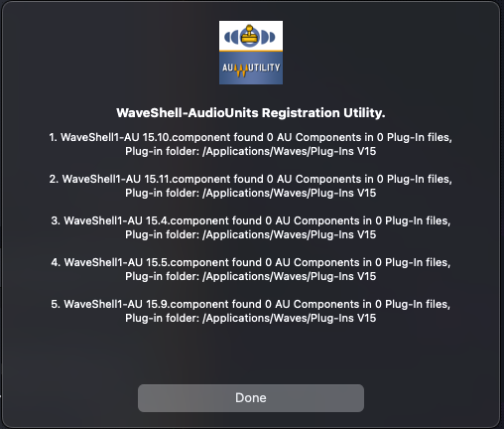Select the WaveShell1-AU 15.9.component result line
Viewport: 504px width, 429px height.
click(251, 304)
